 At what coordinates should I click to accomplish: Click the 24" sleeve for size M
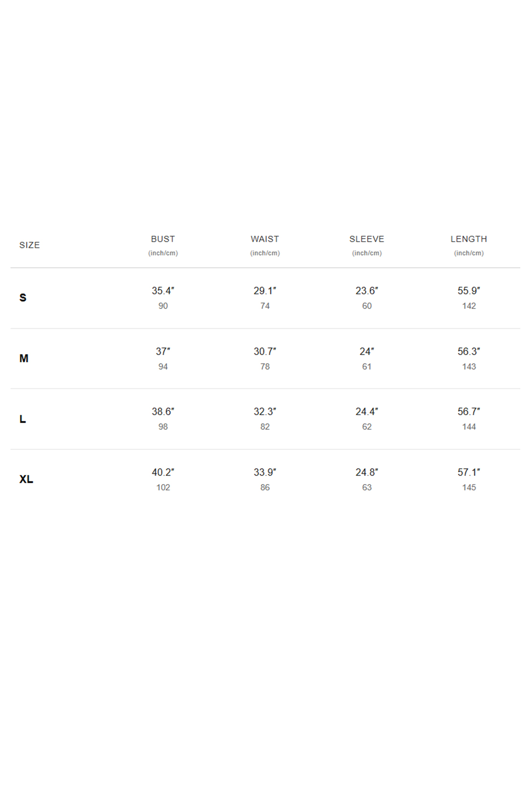click(367, 352)
